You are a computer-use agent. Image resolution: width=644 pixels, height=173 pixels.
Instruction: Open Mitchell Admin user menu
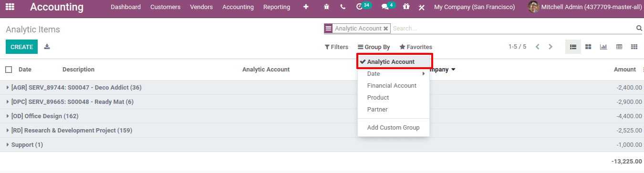[x=585, y=7]
